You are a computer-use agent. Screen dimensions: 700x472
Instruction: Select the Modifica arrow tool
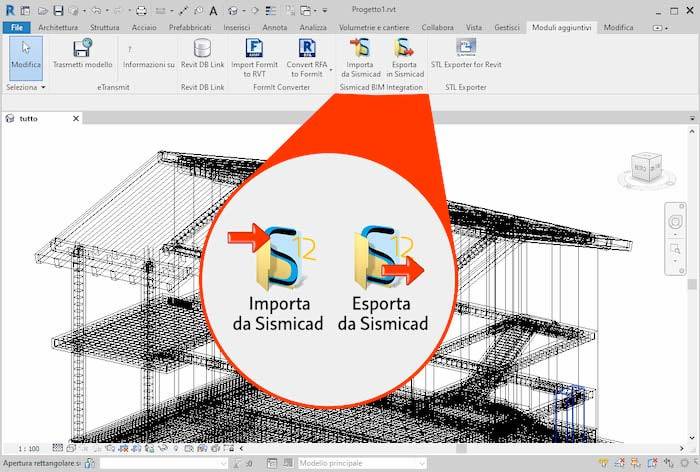tap(26, 58)
